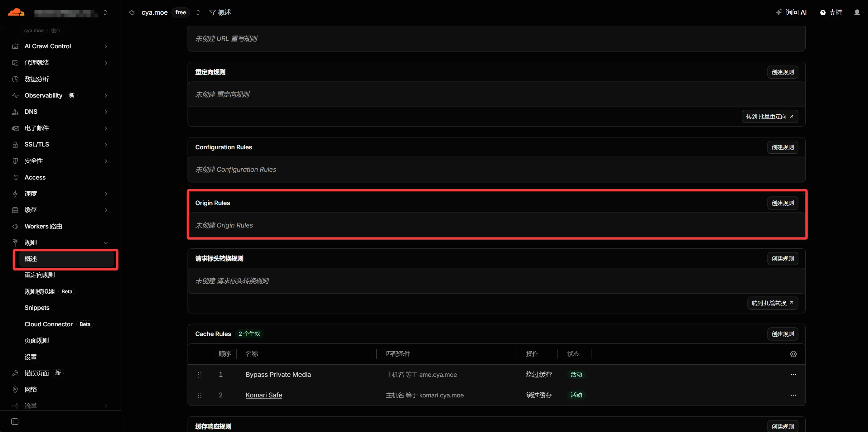868x432 pixels.
Task: Open the account switcher arrows
Action: (105, 12)
